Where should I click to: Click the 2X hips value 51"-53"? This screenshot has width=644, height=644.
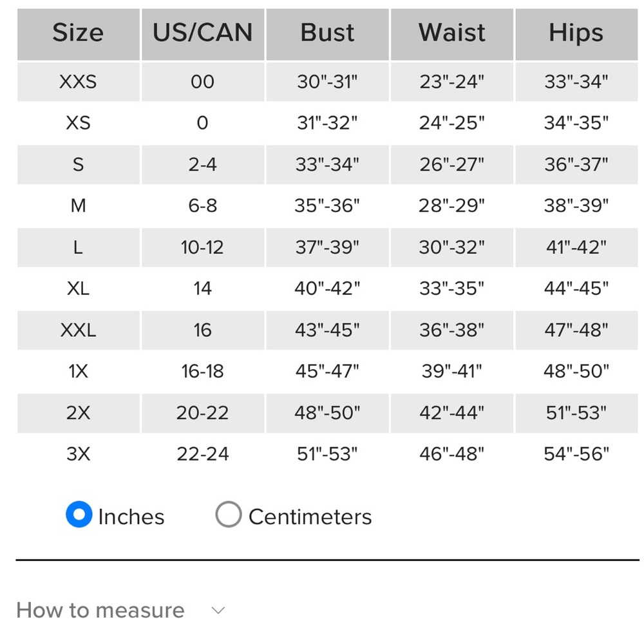[576, 412]
